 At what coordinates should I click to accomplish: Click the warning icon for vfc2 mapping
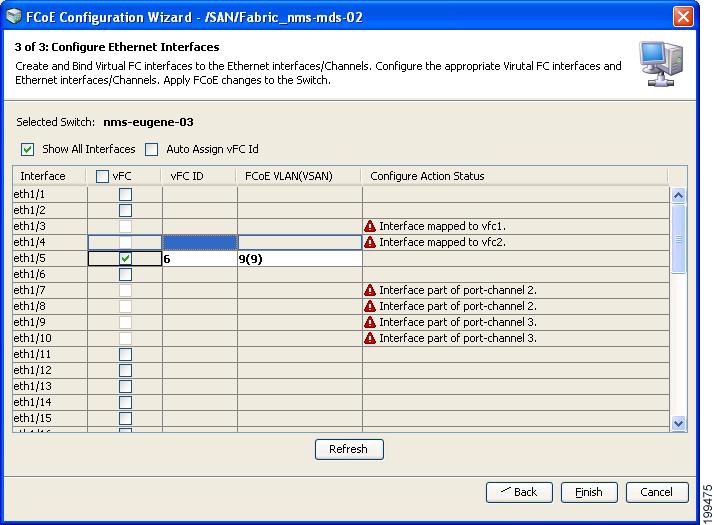[x=370, y=242]
